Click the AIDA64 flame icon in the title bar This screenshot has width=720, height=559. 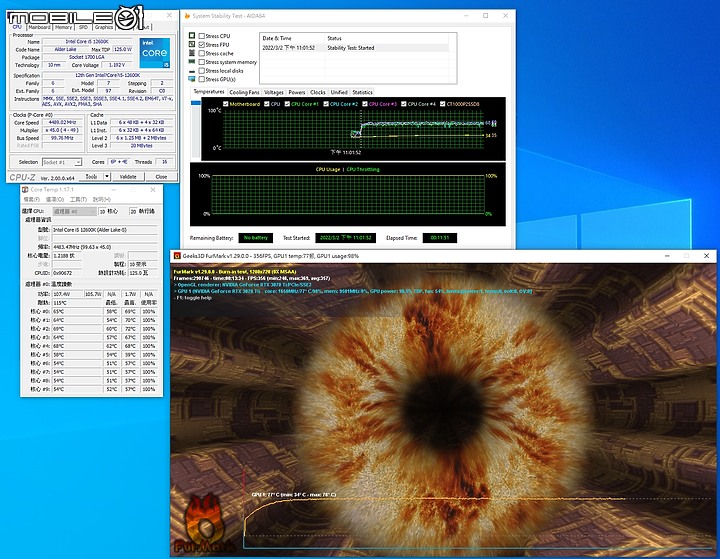[x=187, y=16]
